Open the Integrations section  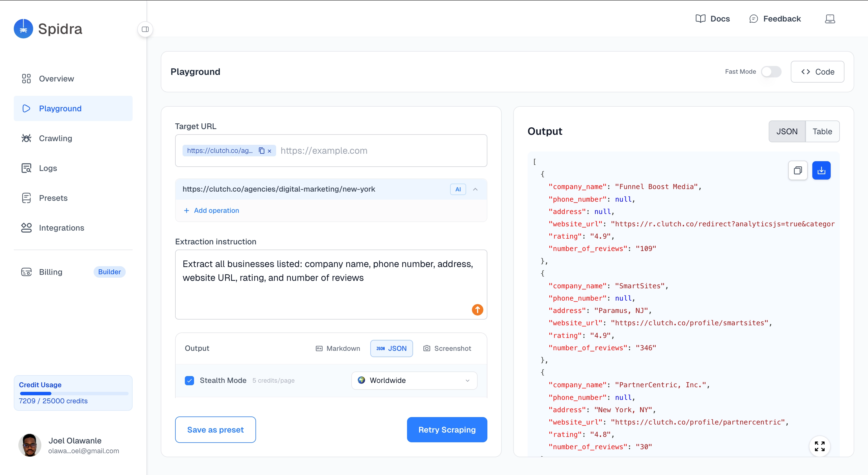[x=62, y=227]
